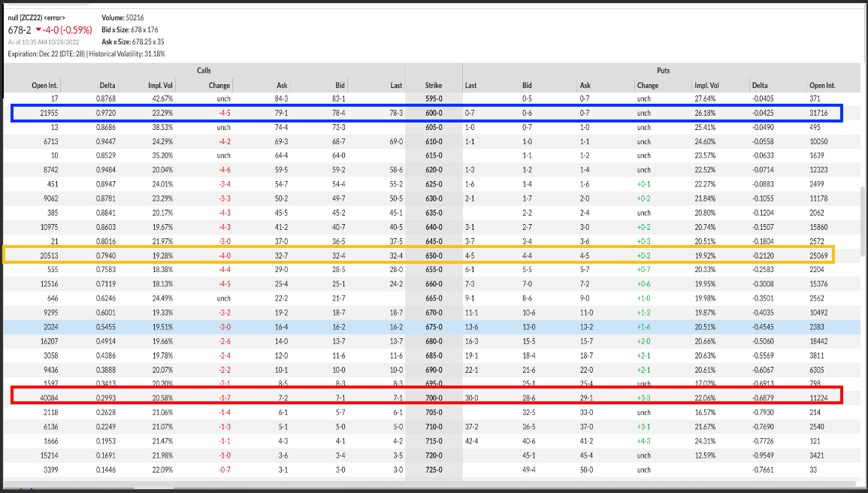Click the Bid x Size: 678 x 176 text
The image size is (868, 493).
pyautogui.click(x=130, y=30)
